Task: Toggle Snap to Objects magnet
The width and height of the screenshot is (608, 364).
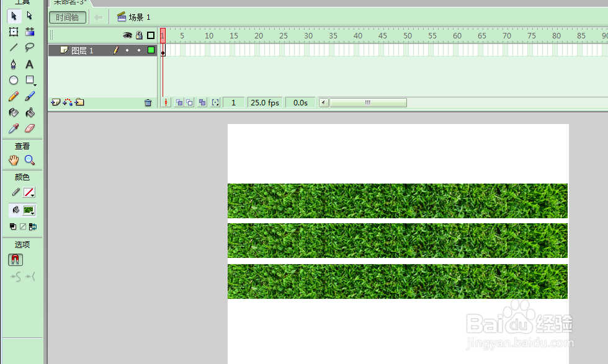Action: pyautogui.click(x=16, y=260)
